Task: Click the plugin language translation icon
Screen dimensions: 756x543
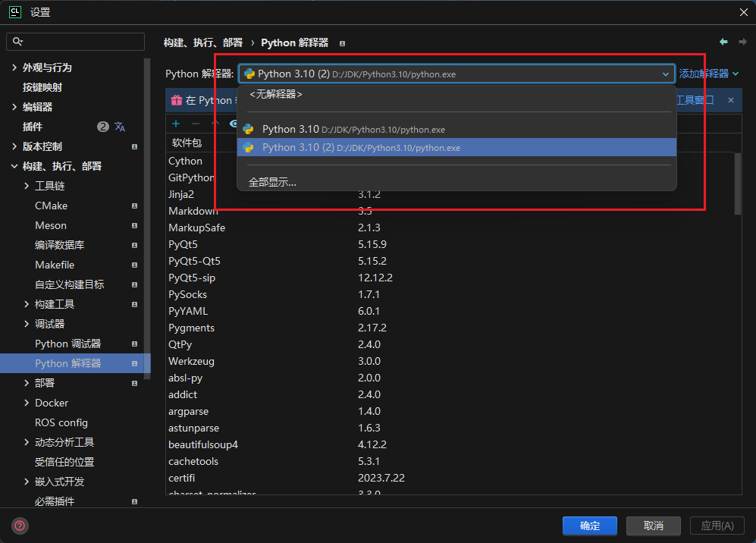Action: (x=120, y=127)
